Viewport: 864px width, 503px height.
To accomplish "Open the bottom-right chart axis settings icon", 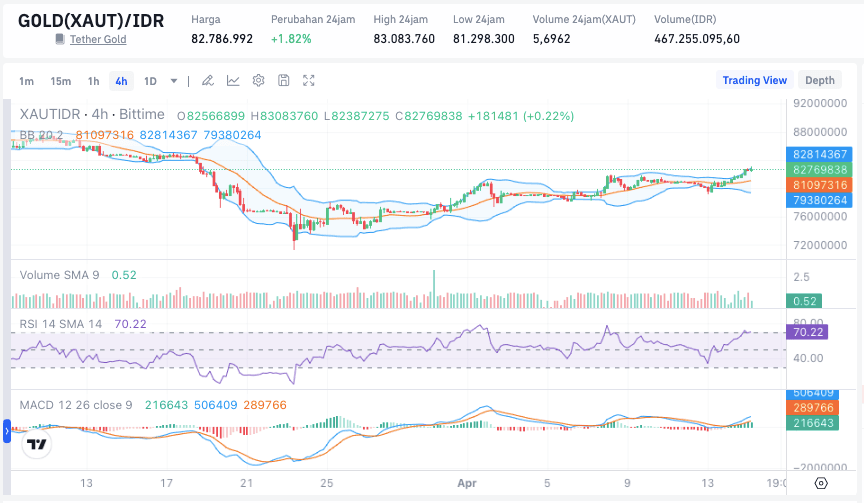I will coord(821,483).
